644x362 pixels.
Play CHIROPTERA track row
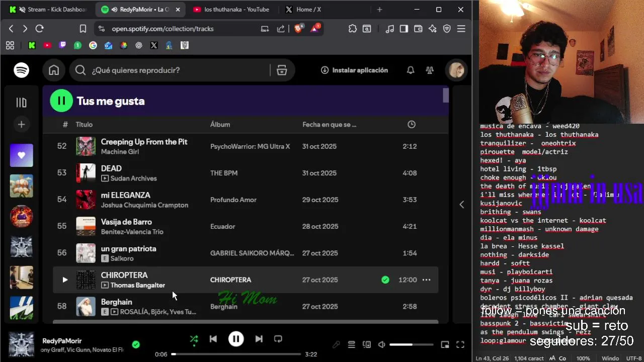click(x=65, y=280)
